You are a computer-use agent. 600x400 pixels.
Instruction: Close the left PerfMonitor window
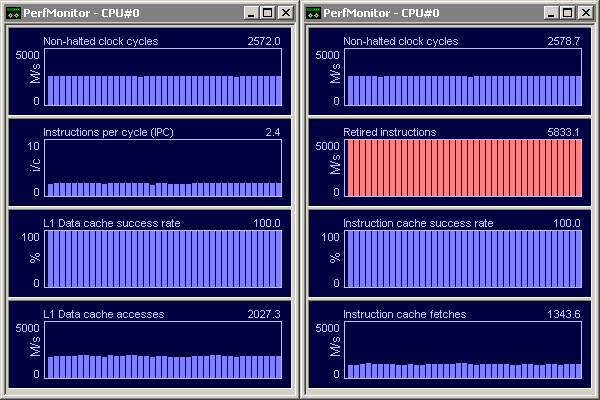[x=285, y=13]
